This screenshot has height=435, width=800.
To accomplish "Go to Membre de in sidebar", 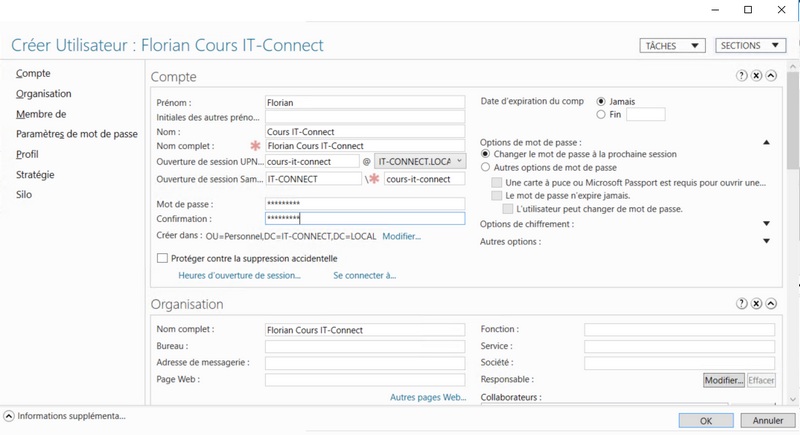I will click(x=41, y=114).
